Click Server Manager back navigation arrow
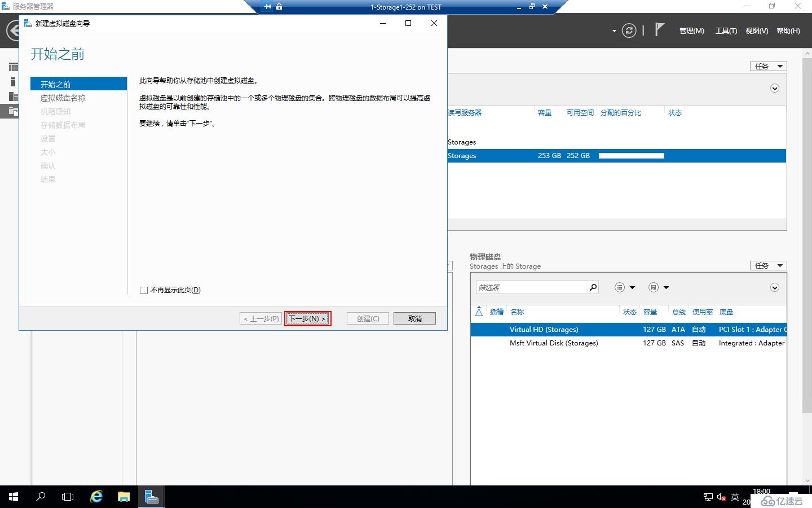The height and width of the screenshot is (508, 812). 12,30
